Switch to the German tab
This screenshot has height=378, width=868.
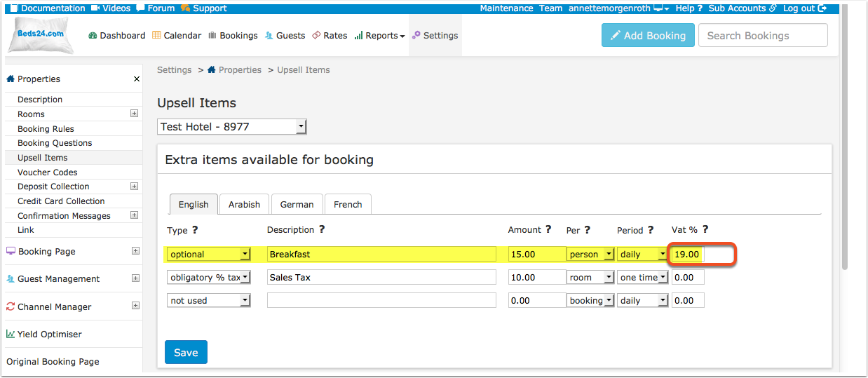coord(297,204)
